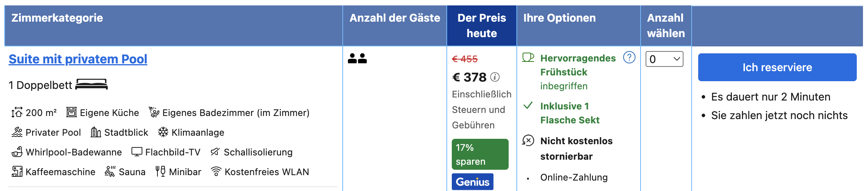Click the Klimaanlage snowflake icon
Viewport: 868px width, 191px height.
click(163, 132)
